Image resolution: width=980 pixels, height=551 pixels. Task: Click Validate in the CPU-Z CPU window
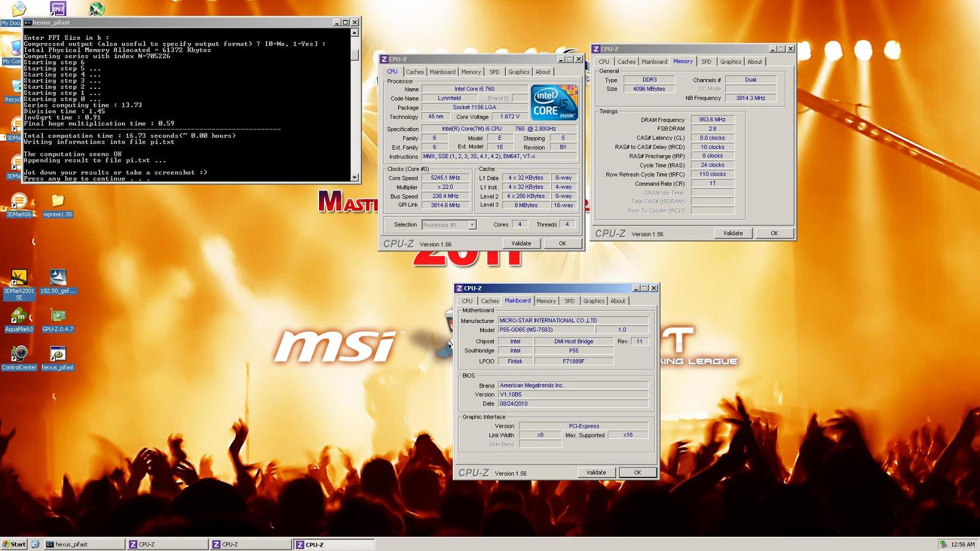tap(521, 243)
